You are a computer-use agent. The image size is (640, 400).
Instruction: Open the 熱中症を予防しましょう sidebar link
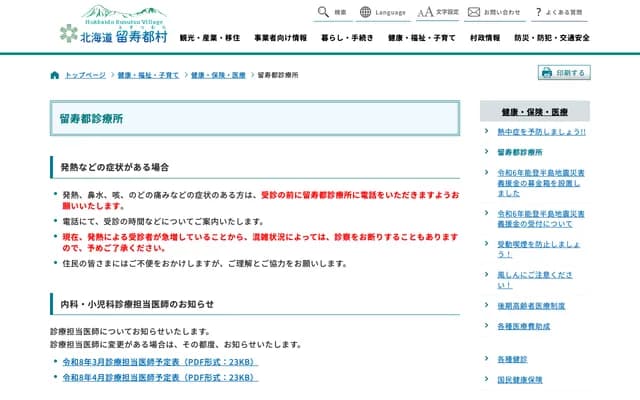click(541, 132)
